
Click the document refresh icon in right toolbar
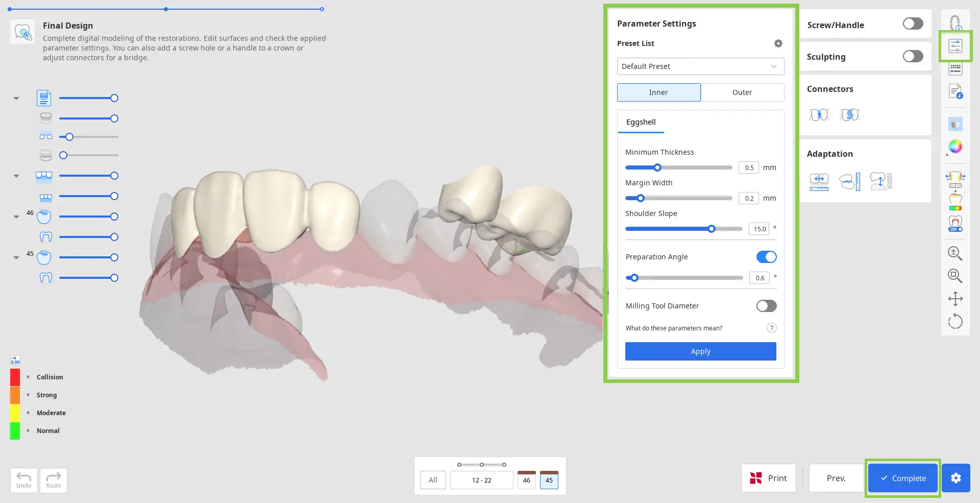tap(955, 91)
